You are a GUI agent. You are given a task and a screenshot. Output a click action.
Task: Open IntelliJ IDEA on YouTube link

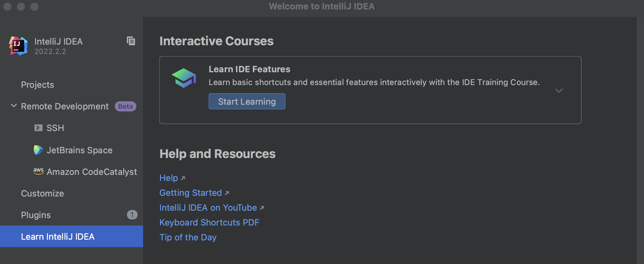point(208,208)
